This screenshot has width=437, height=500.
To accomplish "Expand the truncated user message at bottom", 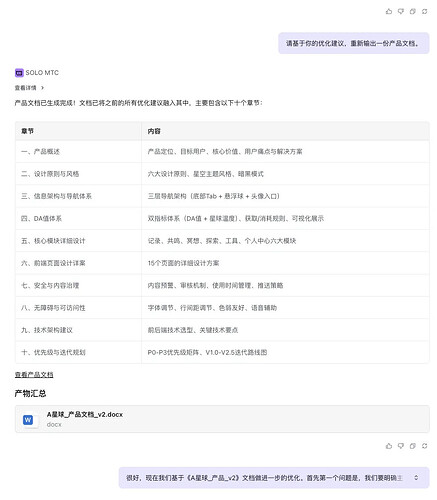I will 416,478.
